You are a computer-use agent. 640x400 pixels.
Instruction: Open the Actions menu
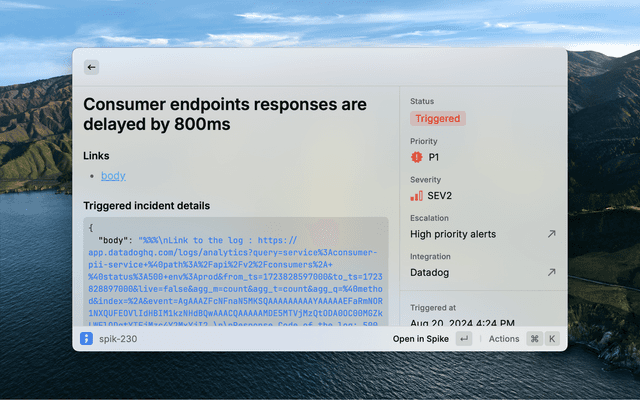(x=504, y=339)
